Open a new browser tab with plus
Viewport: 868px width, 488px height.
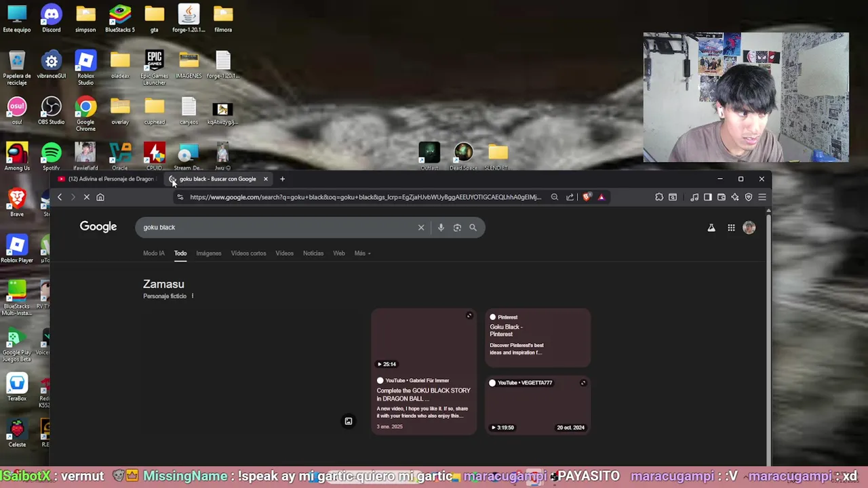(282, 179)
